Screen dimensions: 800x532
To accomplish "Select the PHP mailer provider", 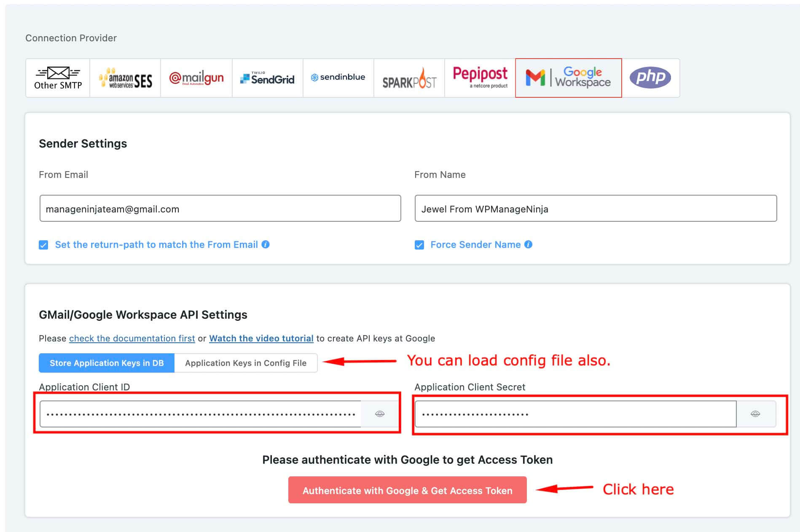I will click(x=651, y=78).
